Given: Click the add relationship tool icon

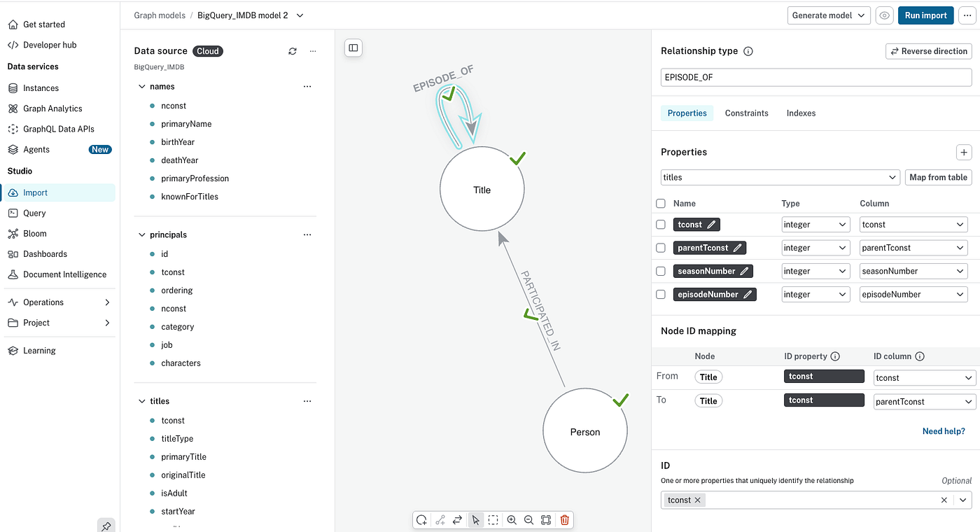Looking at the screenshot, I should (x=440, y=520).
